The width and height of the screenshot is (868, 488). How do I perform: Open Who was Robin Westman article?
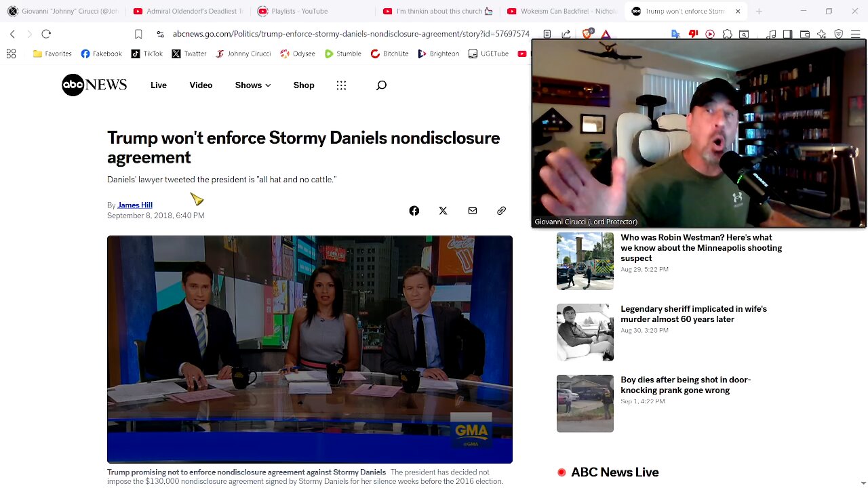click(701, 248)
